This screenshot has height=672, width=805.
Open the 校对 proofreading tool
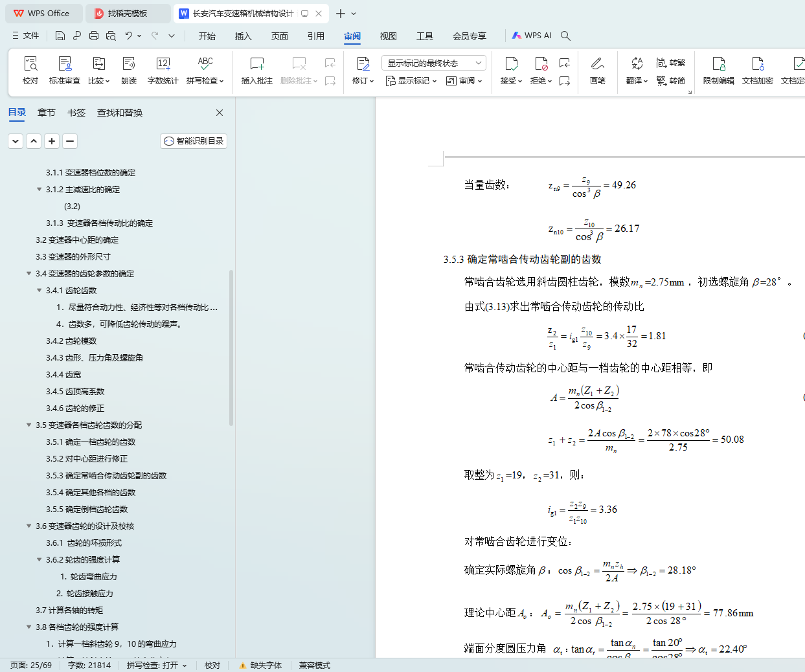(30, 71)
